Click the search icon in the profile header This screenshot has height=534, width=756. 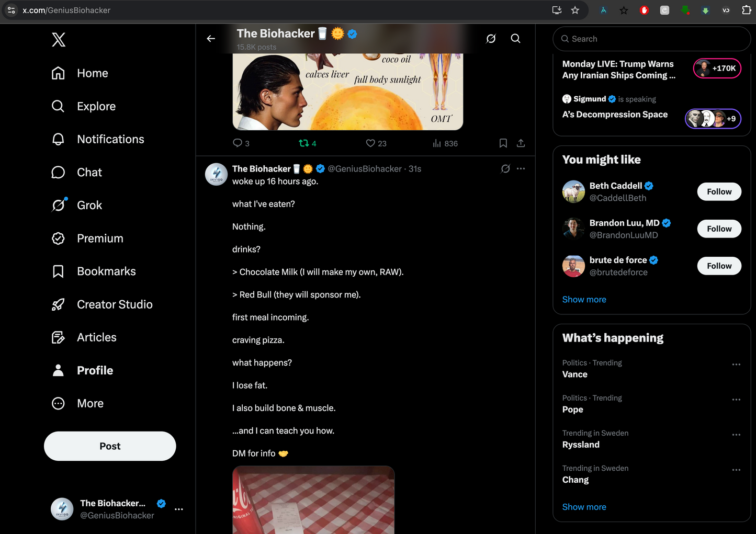[x=515, y=38]
